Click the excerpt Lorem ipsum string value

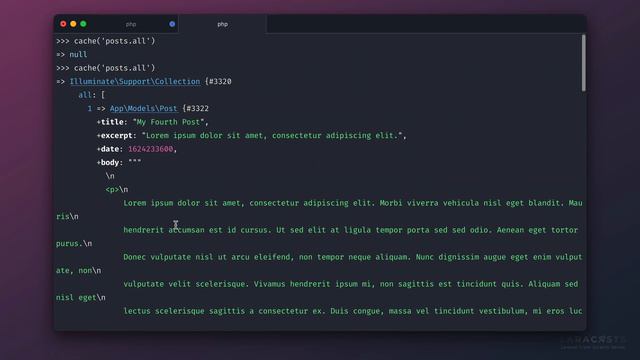pos(272,136)
